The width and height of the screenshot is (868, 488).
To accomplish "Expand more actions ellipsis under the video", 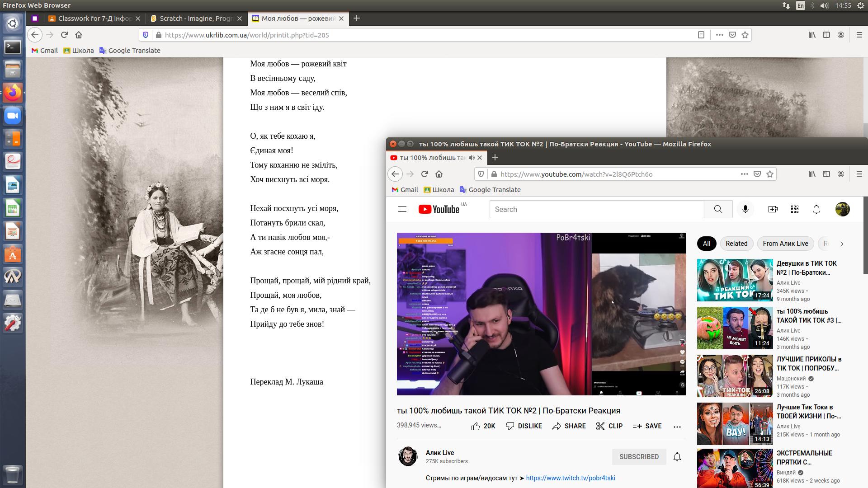I will pos(677,427).
